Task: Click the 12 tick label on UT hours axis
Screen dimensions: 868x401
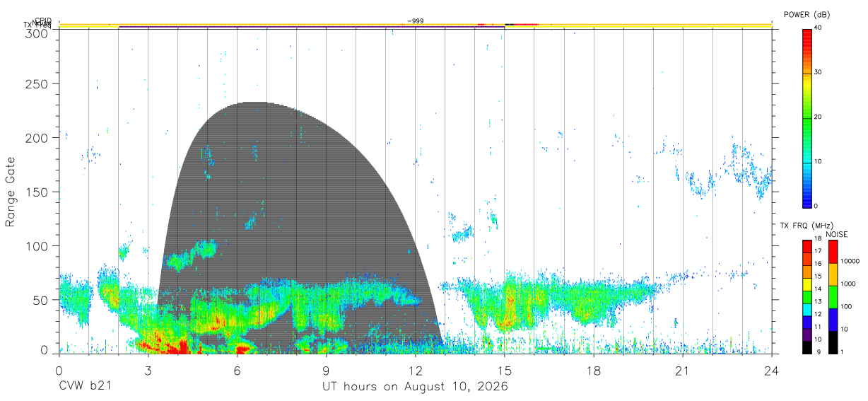Action: click(x=416, y=371)
